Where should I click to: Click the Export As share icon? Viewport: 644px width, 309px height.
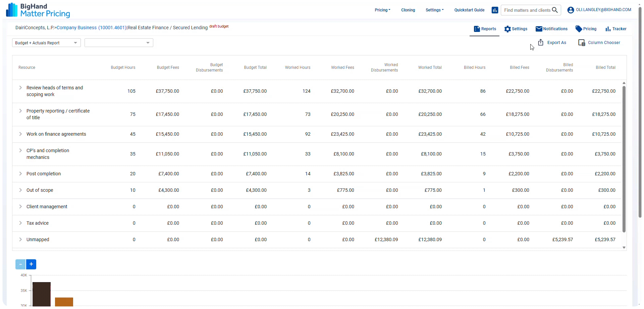pos(541,42)
